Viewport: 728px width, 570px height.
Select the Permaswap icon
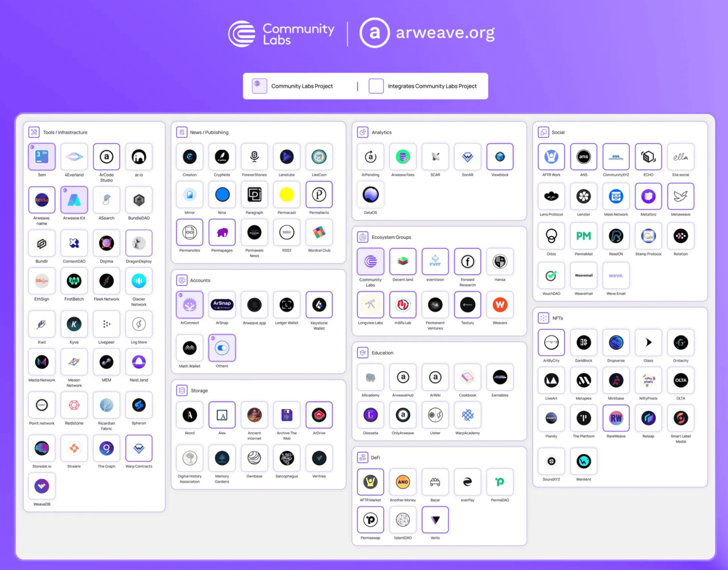[x=370, y=520]
